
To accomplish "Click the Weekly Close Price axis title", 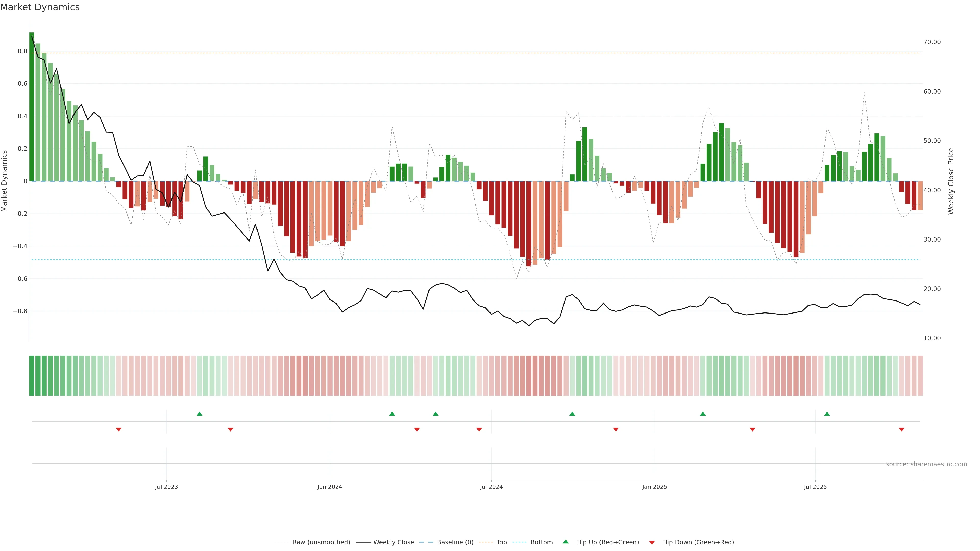I will pos(951,181).
